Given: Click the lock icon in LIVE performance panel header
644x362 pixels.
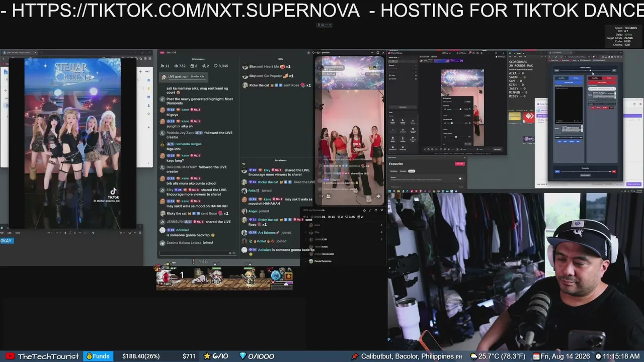Looking at the screenshot, I should (364, 210).
